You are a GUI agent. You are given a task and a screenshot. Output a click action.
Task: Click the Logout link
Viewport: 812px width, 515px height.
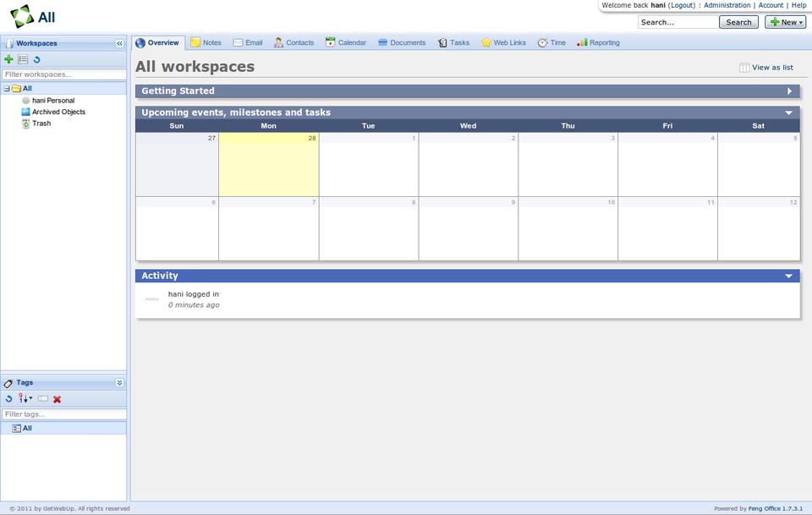(x=682, y=5)
